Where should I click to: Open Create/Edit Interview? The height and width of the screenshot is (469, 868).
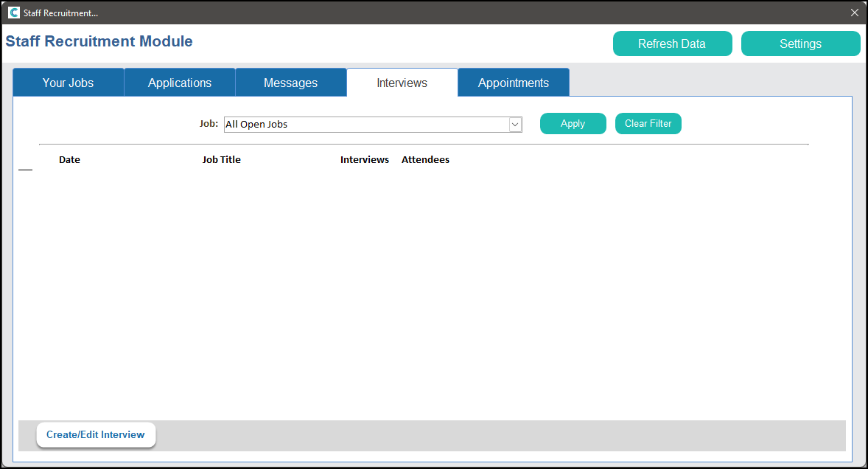pos(96,434)
